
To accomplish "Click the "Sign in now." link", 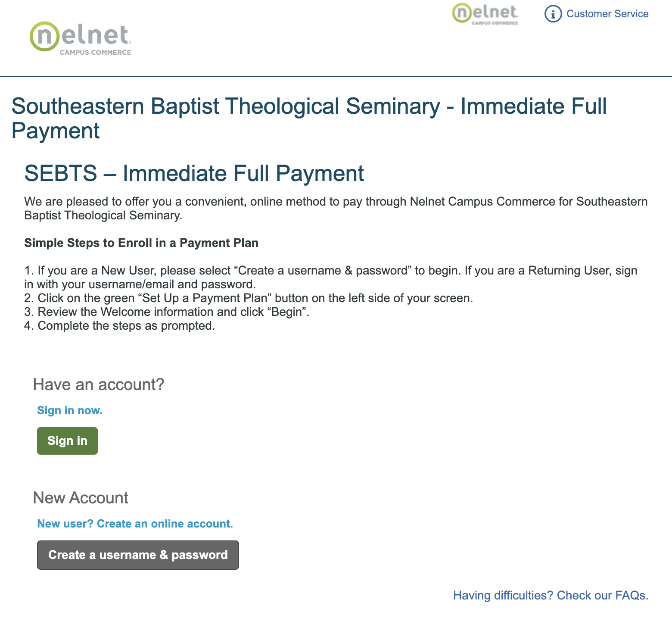I will coord(70,410).
